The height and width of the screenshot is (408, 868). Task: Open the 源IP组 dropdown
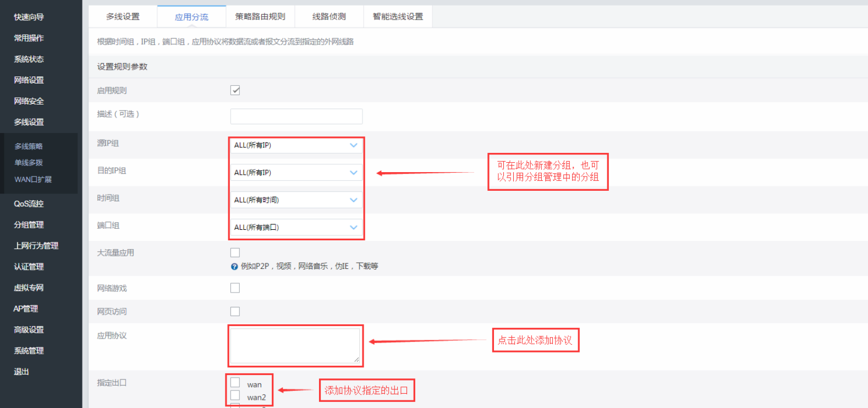pyautogui.click(x=296, y=145)
